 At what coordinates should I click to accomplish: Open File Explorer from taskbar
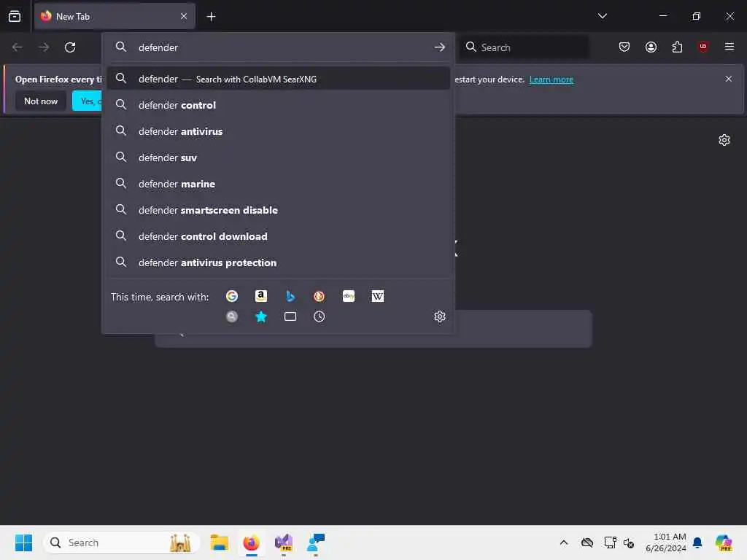pos(219,542)
